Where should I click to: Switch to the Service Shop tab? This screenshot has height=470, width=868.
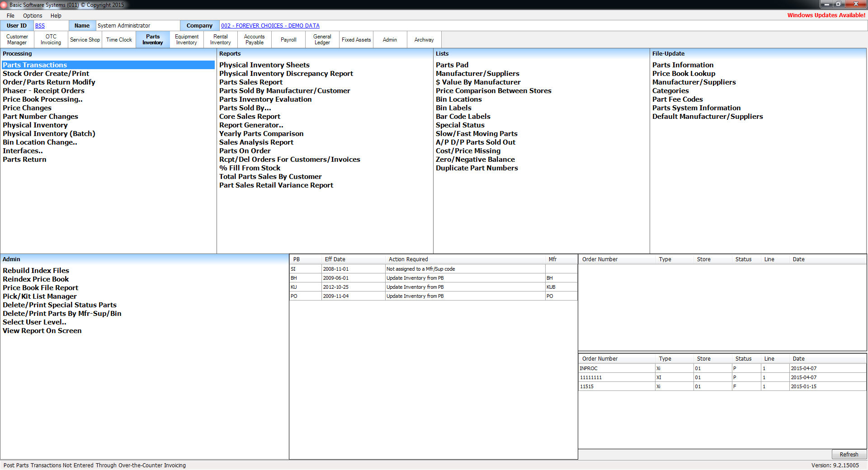[85, 40]
